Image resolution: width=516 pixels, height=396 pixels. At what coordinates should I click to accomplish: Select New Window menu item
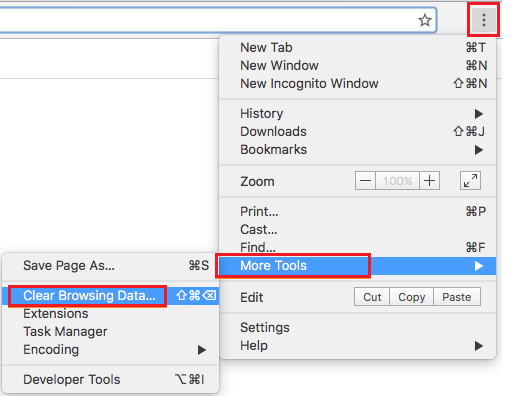(x=357, y=66)
